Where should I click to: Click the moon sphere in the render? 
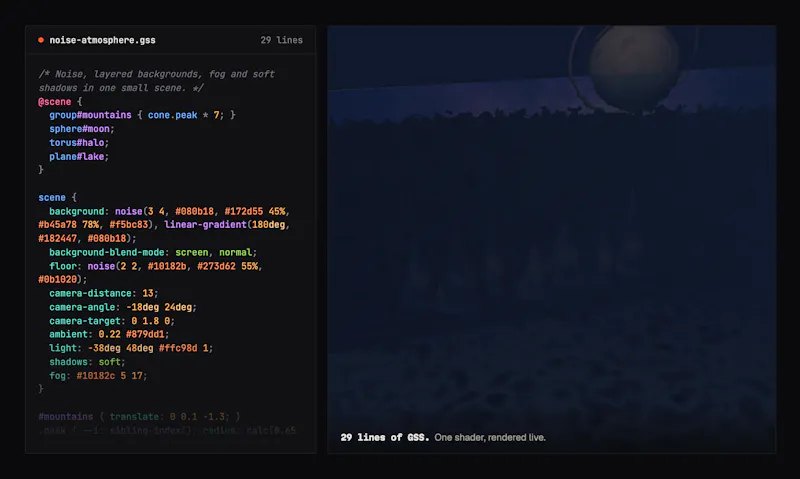[x=634, y=67]
